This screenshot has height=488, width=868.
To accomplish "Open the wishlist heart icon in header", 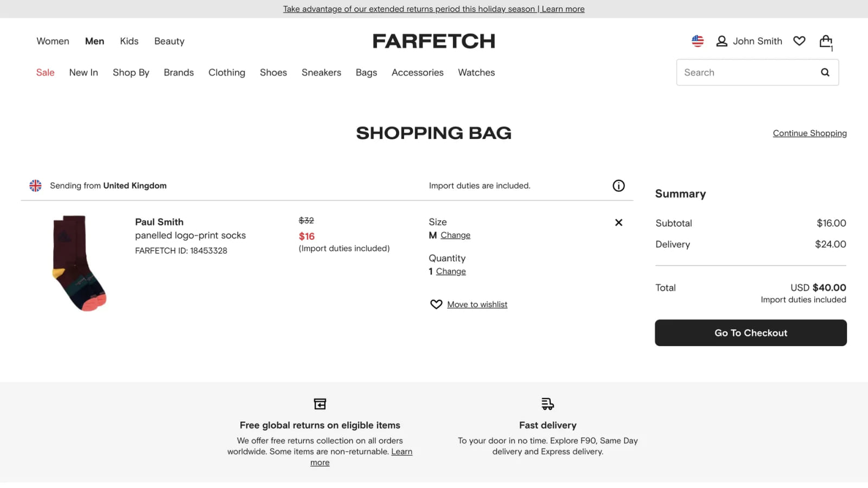I will pyautogui.click(x=799, y=41).
